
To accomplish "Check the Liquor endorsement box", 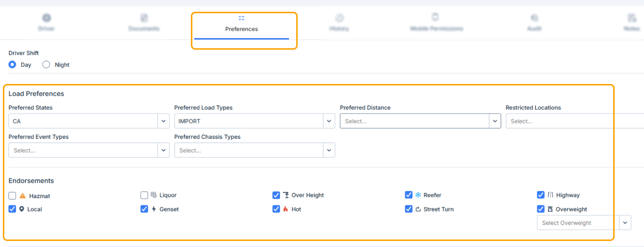I will tap(144, 195).
